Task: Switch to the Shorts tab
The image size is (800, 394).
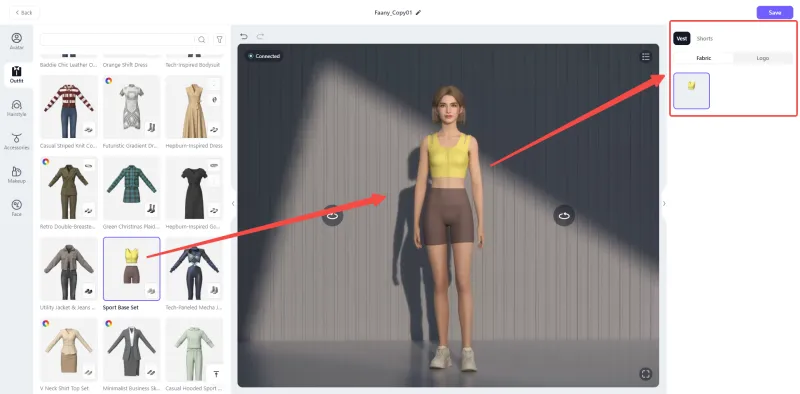Action: coord(705,39)
